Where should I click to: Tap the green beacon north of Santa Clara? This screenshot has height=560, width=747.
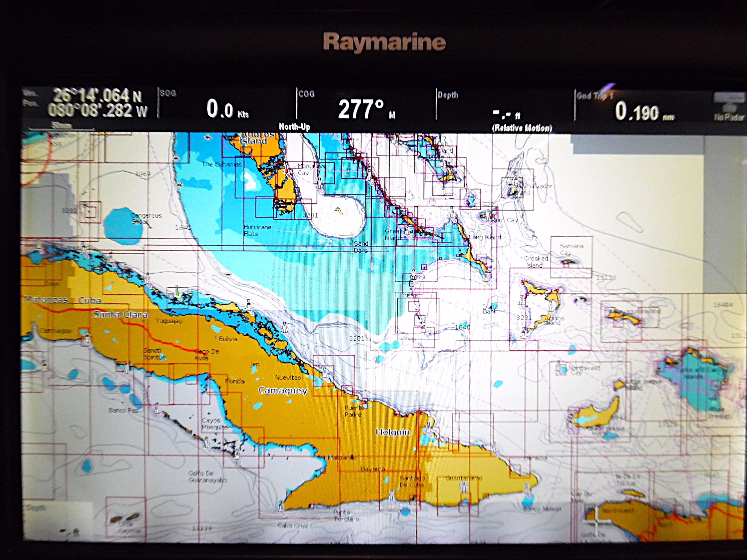[178, 292]
